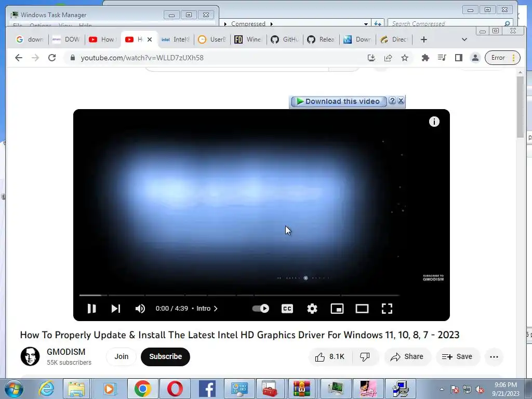Open Facebook taskbar icon
The height and width of the screenshot is (399, 532).
pyautogui.click(x=207, y=389)
